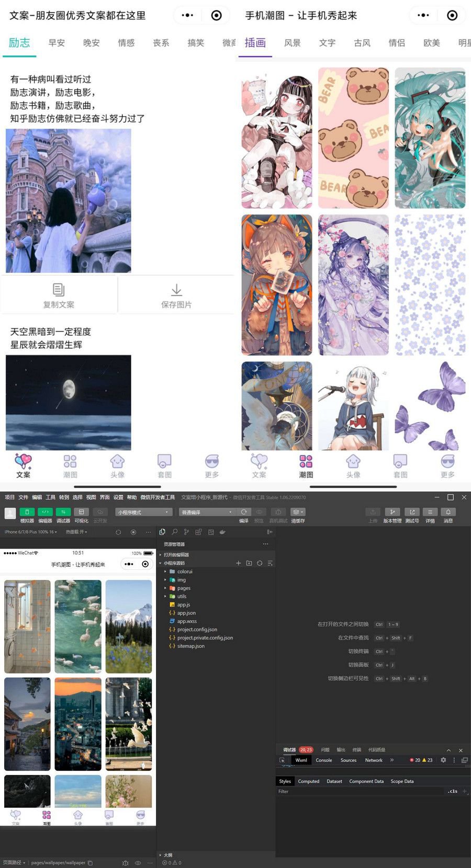Click the element inspect selector icon
The image size is (471, 868).
click(x=283, y=760)
